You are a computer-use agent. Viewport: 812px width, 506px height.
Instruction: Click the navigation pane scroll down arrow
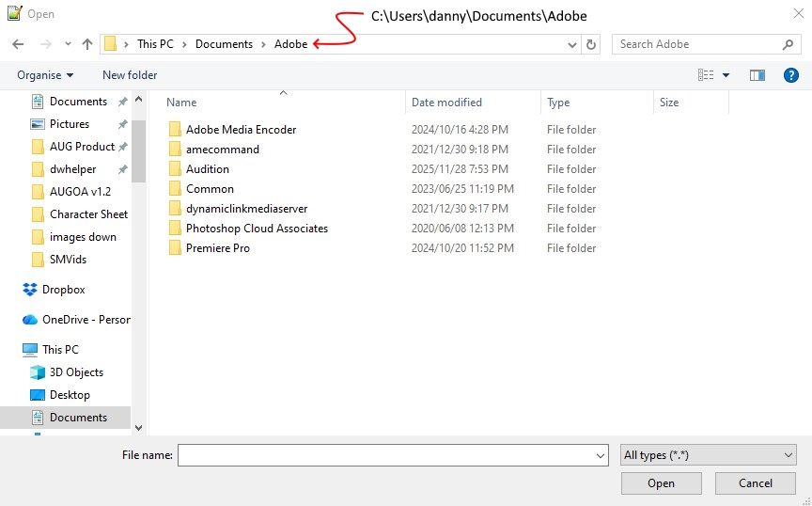point(139,428)
